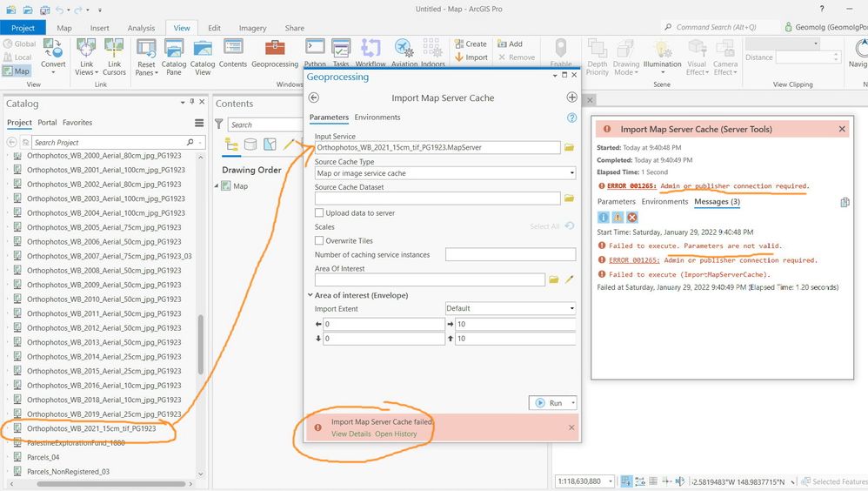Open the Catalog View
This screenshot has width=868, height=491.
(203, 57)
